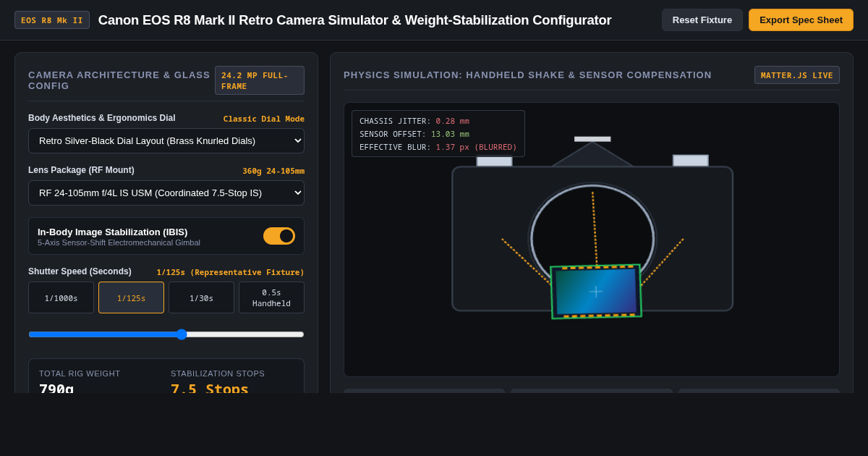The height and width of the screenshot is (456, 868).
Task: Click the SENSOR OFFSET readout
Action: pos(414,134)
